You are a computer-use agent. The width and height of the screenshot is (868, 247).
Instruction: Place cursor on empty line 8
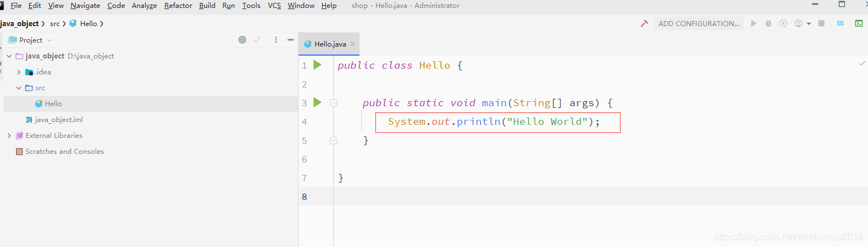point(601,196)
